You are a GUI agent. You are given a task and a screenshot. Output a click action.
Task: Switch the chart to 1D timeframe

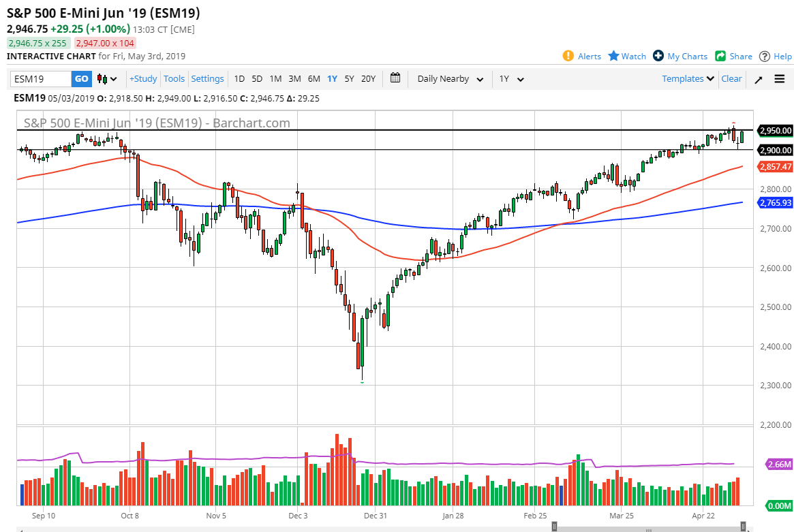pos(239,79)
